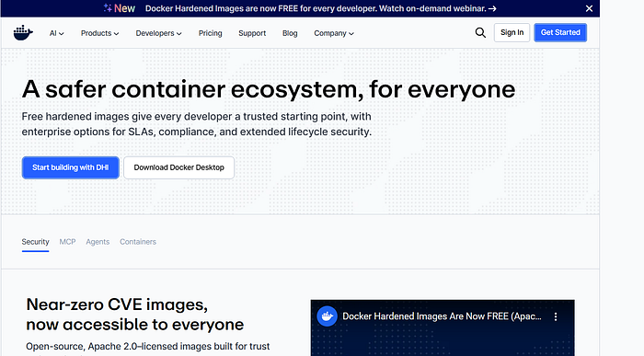Expand the Company navigation dropdown

(x=334, y=33)
